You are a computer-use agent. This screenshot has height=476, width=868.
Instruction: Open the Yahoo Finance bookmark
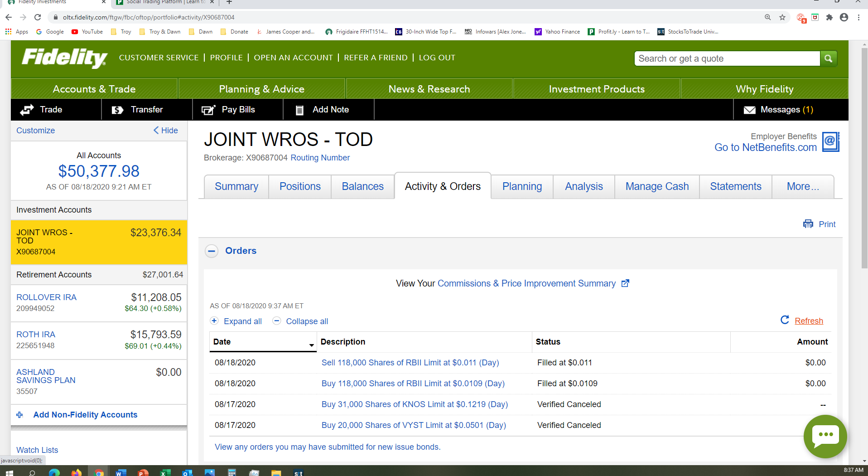click(557, 32)
